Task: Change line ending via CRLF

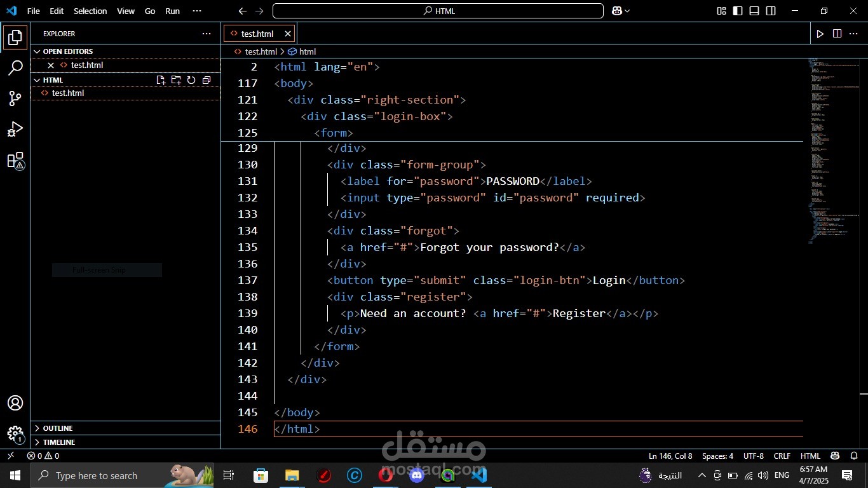Action: 782,456
